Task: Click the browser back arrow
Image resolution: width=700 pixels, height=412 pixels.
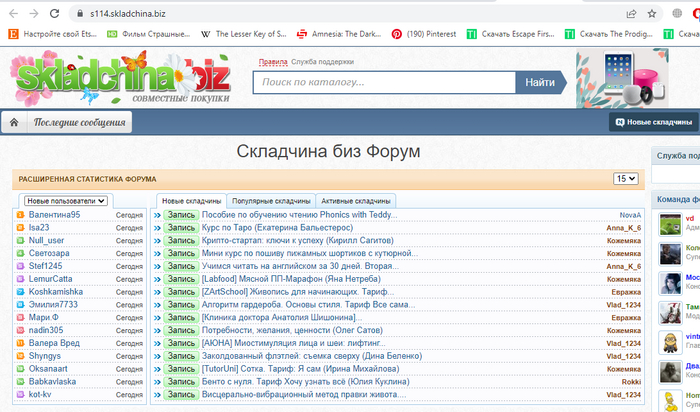Action: coord(12,13)
